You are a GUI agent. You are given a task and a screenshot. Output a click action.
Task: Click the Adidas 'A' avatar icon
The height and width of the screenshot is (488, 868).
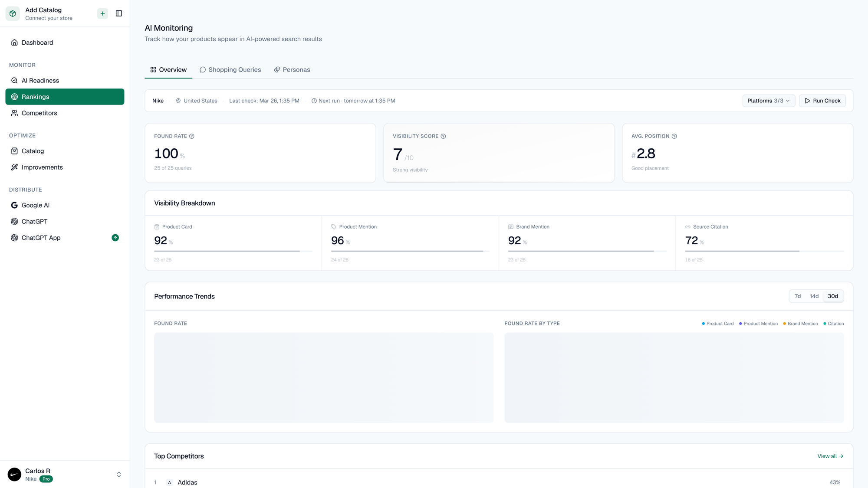click(x=169, y=482)
